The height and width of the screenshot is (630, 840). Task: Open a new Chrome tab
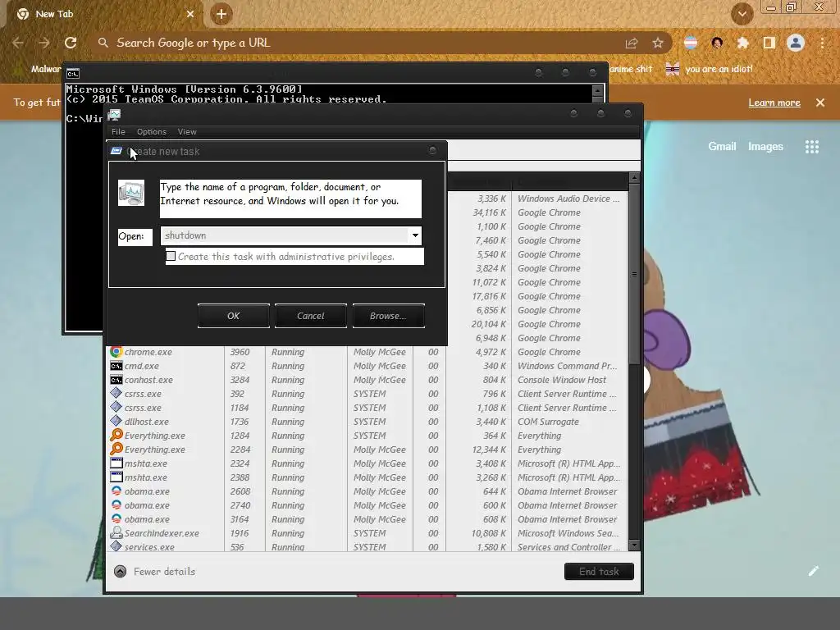tap(221, 14)
